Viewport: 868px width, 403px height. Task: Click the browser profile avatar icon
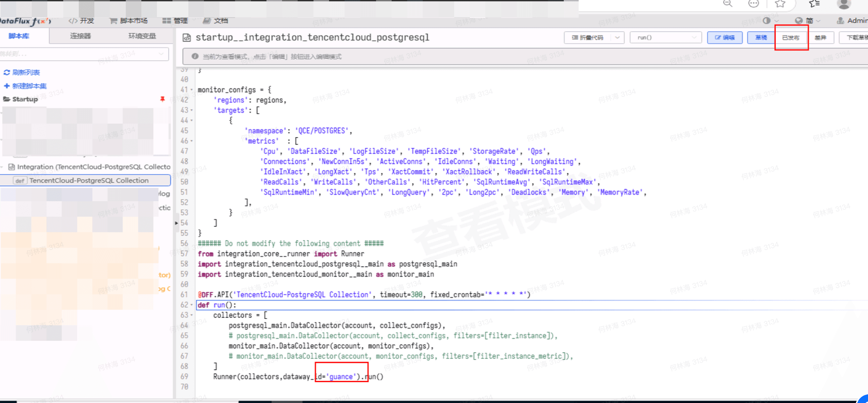(x=844, y=4)
